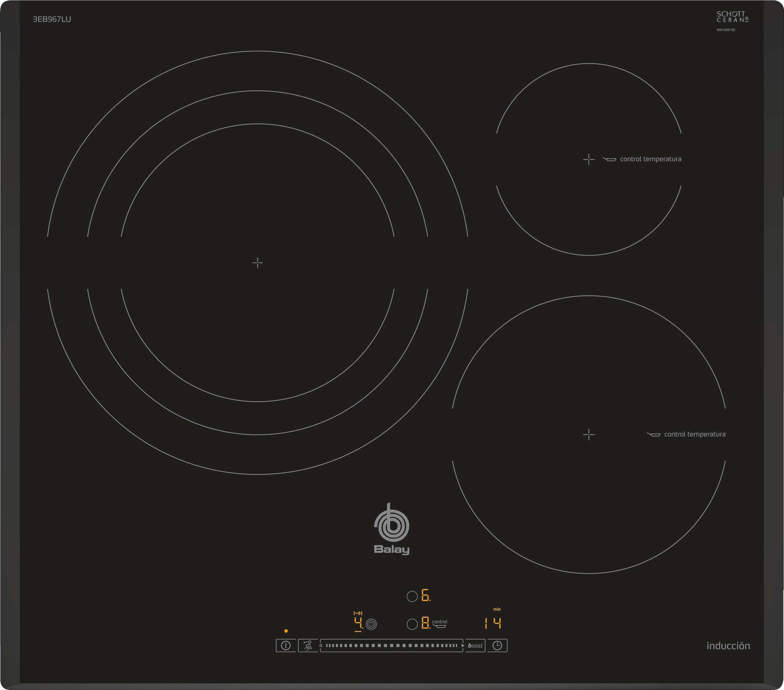Tap the orange 8. power level display

[x=426, y=623]
